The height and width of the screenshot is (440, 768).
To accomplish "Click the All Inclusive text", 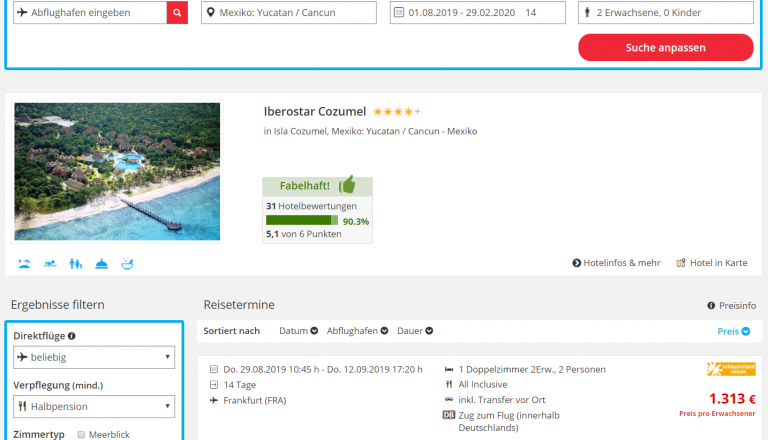I will 482,385.
